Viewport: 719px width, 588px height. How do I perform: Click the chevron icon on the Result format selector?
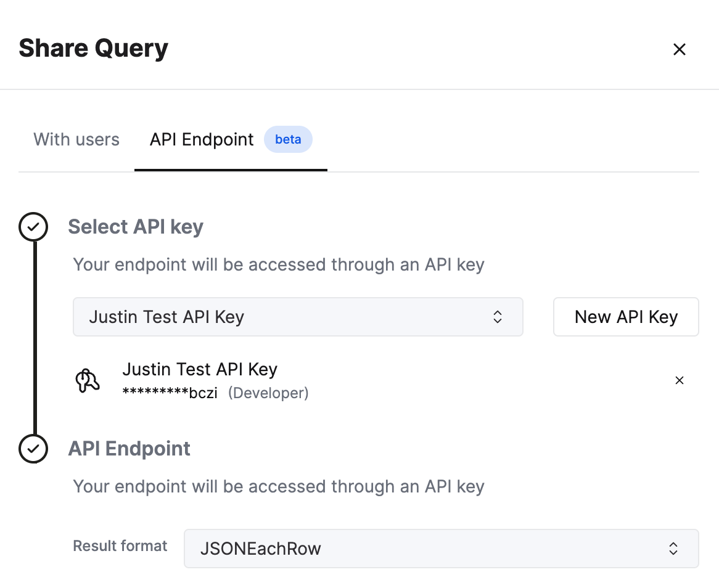point(673,549)
